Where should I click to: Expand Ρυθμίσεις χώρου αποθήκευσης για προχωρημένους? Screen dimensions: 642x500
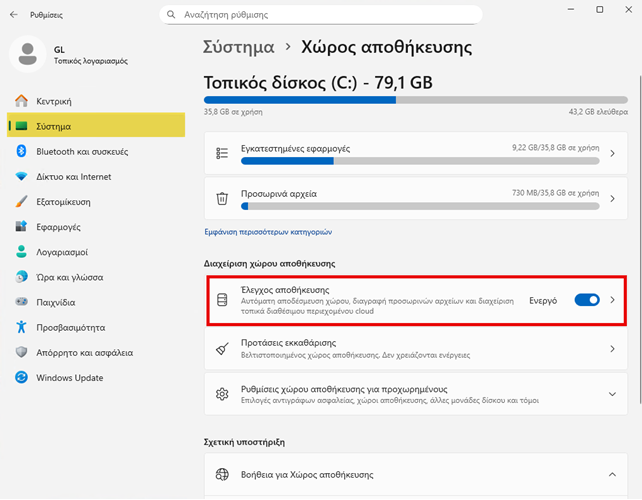coord(613,394)
